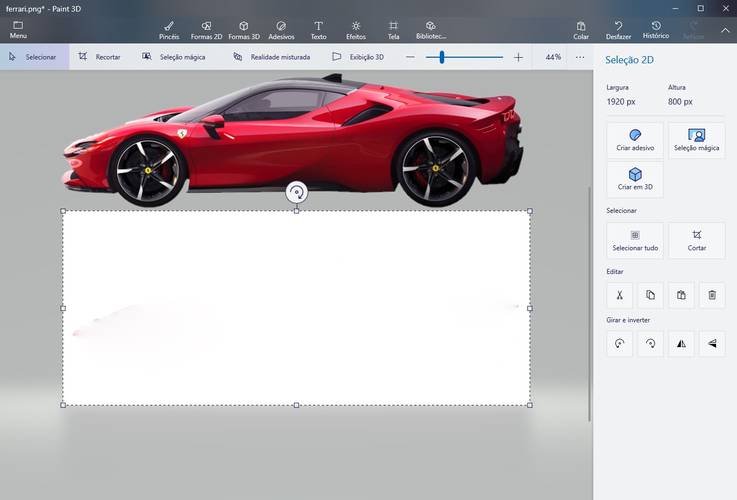Collapse the top ribbon with chevron
Viewport: 737px width, 500px height.
725,30
